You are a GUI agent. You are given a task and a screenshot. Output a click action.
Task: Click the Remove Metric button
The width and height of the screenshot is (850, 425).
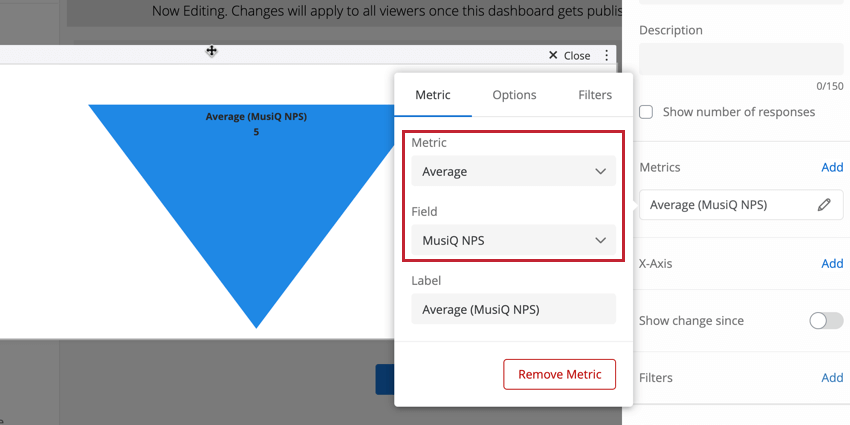click(x=559, y=374)
